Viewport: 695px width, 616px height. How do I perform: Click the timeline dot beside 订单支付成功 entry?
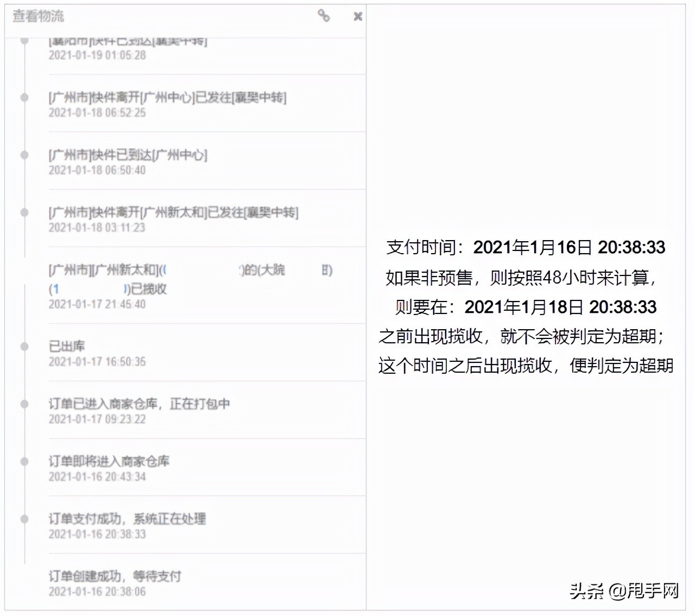pos(23,519)
